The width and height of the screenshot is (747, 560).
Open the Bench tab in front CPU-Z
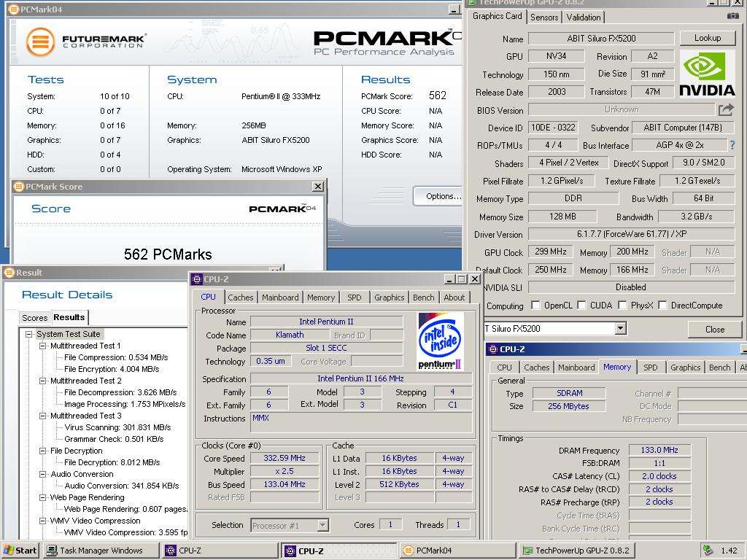[x=424, y=297]
